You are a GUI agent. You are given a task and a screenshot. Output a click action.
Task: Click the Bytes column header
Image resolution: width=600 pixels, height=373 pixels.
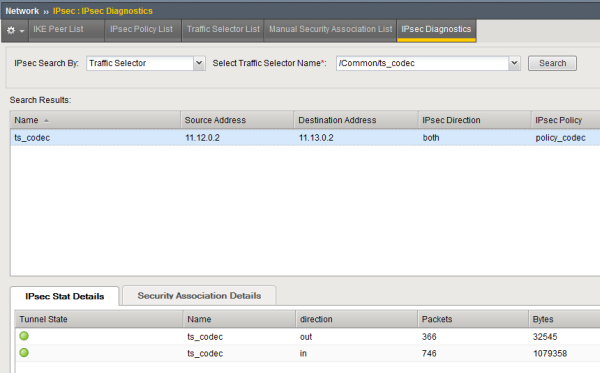[x=564, y=319]
